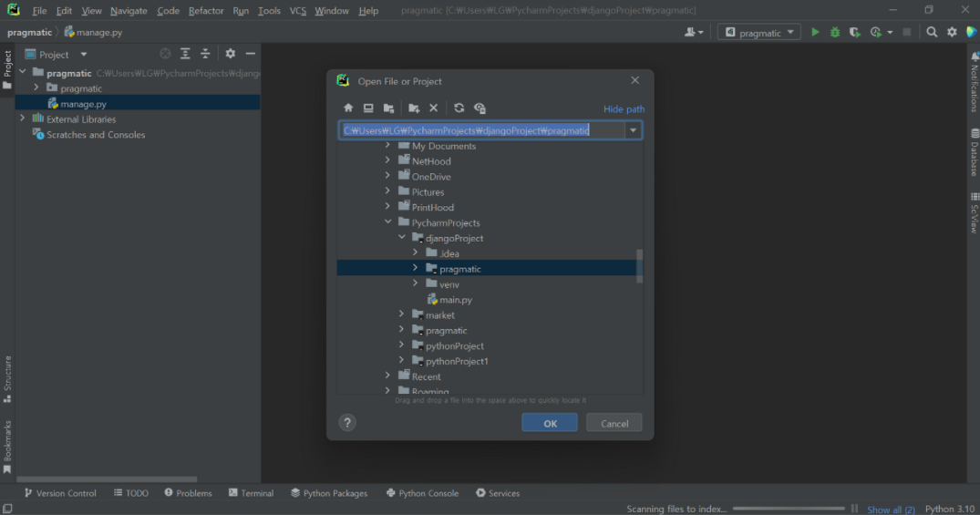Screen dimensions: 980x515
Task: Click the Hide path link
Action: (x=624, y=108)
